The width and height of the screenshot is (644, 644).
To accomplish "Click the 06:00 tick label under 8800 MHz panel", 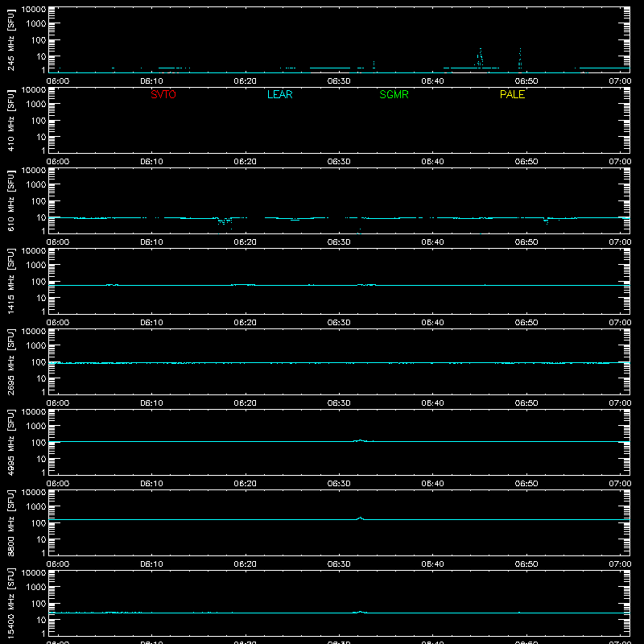I will point(58,564).
